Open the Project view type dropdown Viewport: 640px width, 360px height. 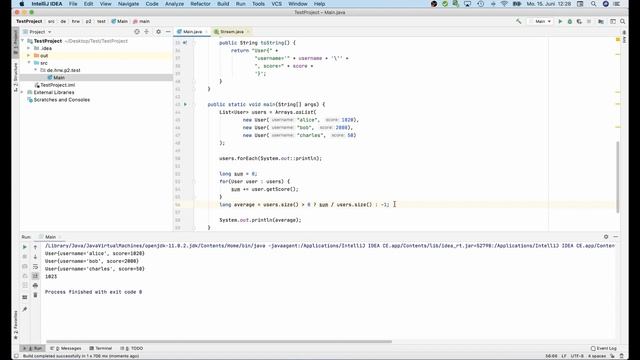coord(38,32)
